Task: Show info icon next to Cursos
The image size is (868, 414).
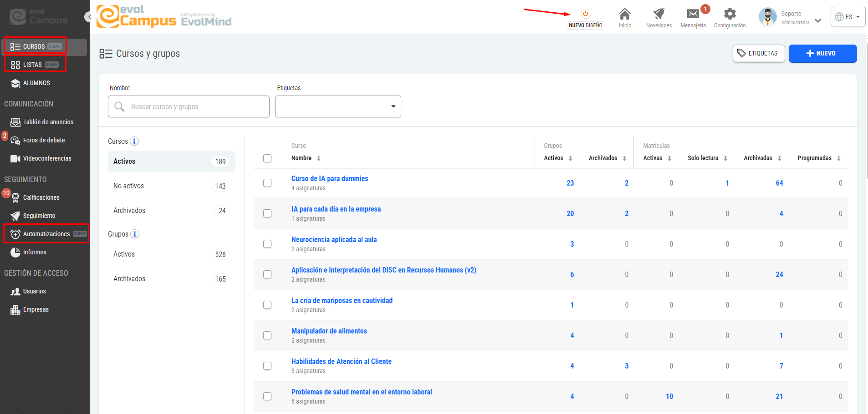Action: click(x=134, y=141)
